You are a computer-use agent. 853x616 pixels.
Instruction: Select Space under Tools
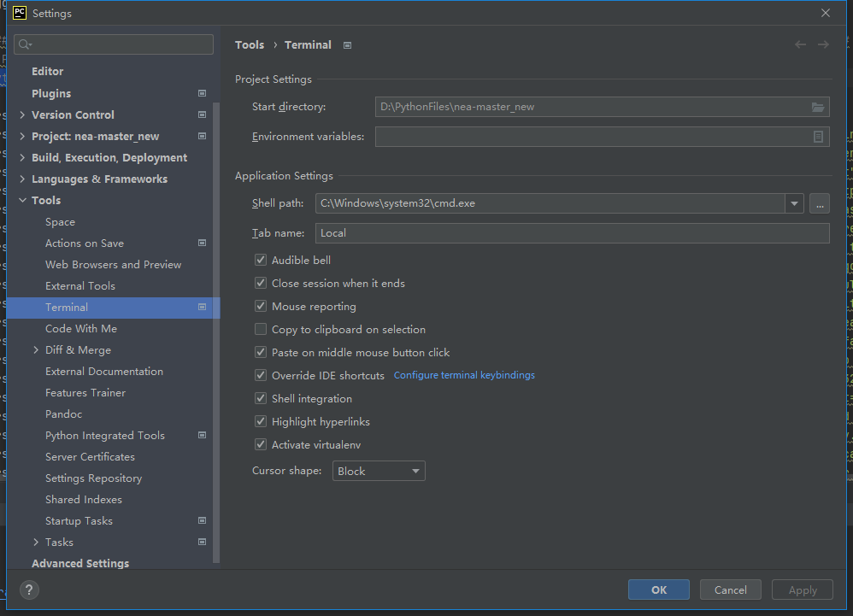pos(60,222)
